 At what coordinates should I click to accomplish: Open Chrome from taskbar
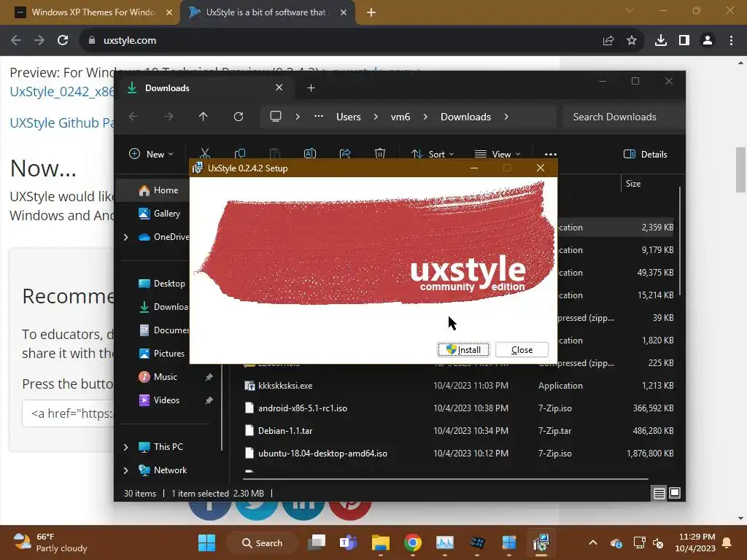[413, 542]
